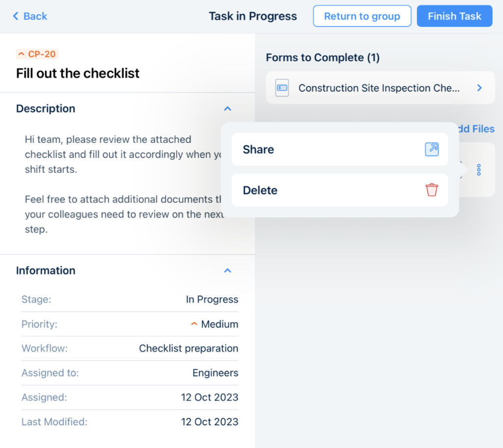Open Construction Site Inspection form chevron

479,88
